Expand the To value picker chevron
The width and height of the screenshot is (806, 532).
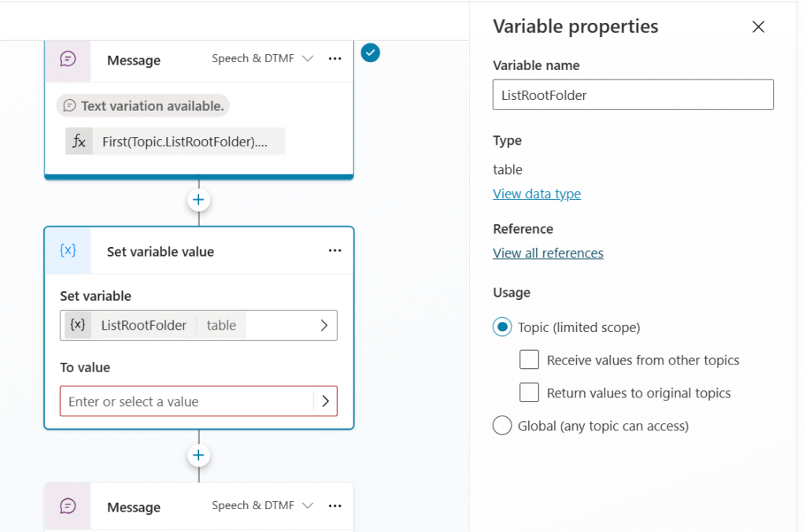coord(325,401)
